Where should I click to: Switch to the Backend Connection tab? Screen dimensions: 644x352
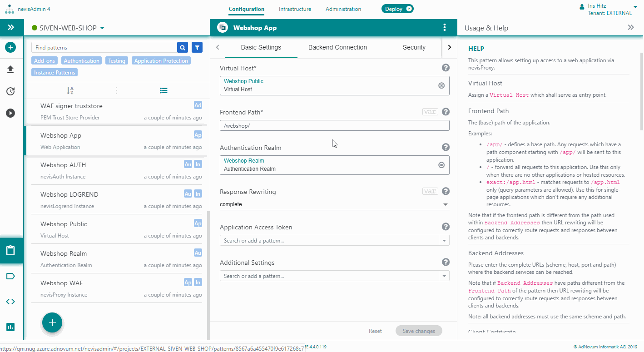point(337,47)
